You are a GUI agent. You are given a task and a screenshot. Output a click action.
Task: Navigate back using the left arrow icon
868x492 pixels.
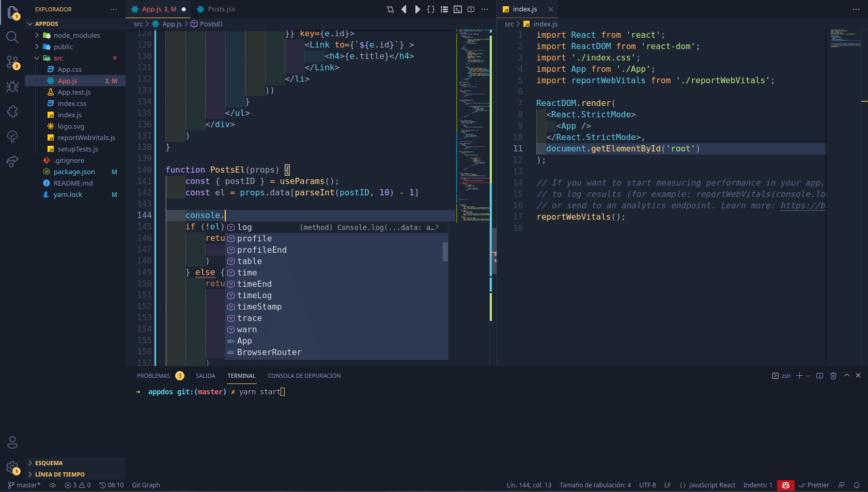pos(404,9)
